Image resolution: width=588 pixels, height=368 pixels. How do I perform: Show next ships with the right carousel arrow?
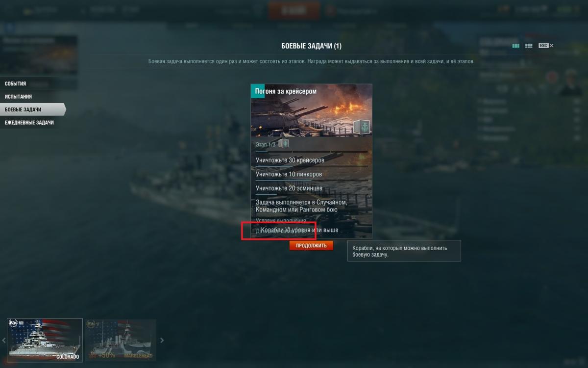[x=162, y=340]
